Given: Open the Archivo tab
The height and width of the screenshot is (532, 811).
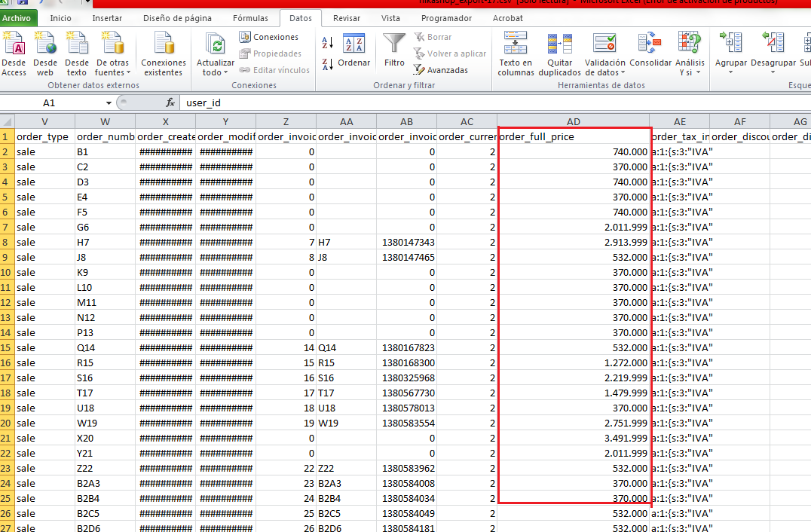Looking at the screenshot, I should point(17,18).
